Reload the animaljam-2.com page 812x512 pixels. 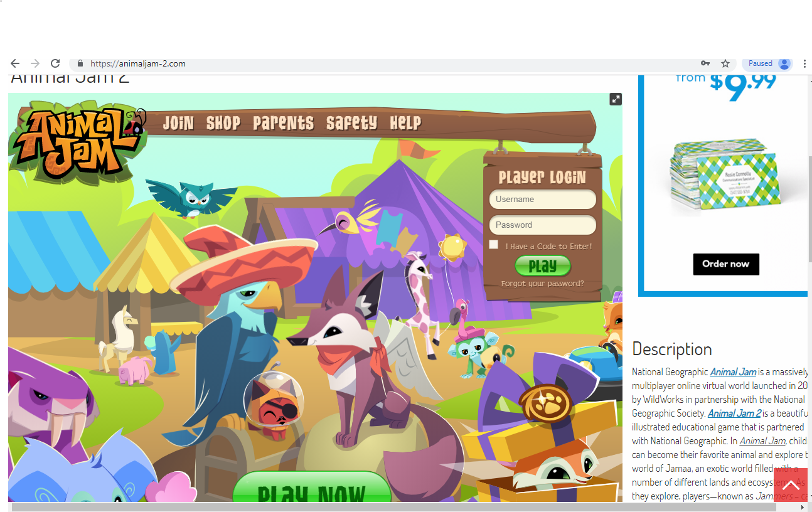point(55,63)
